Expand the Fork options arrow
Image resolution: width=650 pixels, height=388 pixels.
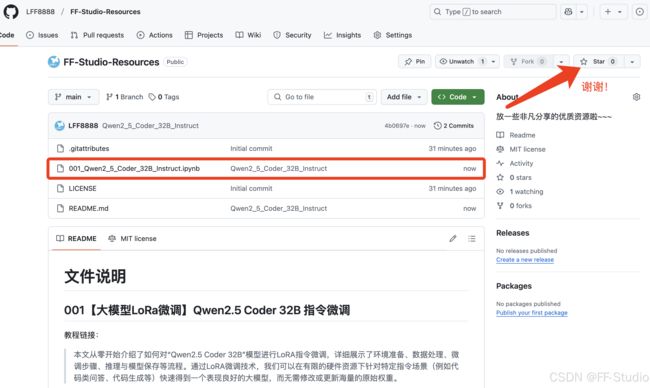pos(561,62)
